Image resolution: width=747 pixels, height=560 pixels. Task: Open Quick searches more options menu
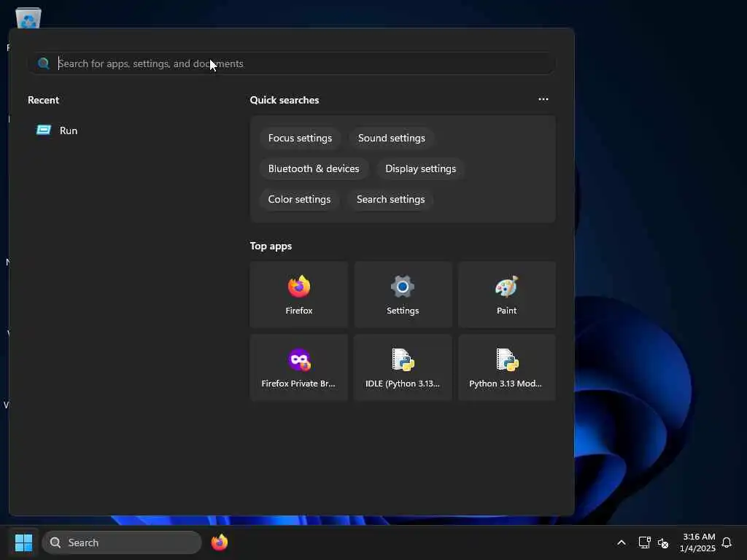pyautogui.click(x=543, y=99)
